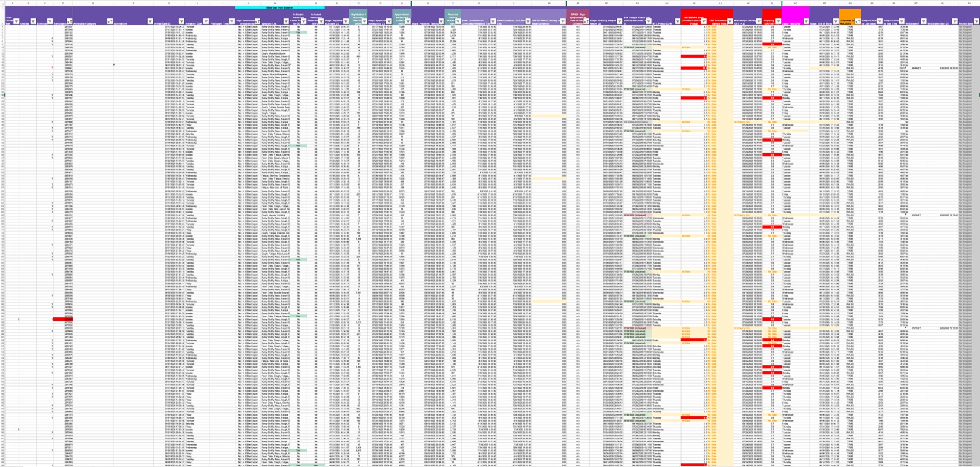The width and height of the screenshot is (980, 467).
Task: Open filter dropdown for Credited column
Action: click(33, 21)
